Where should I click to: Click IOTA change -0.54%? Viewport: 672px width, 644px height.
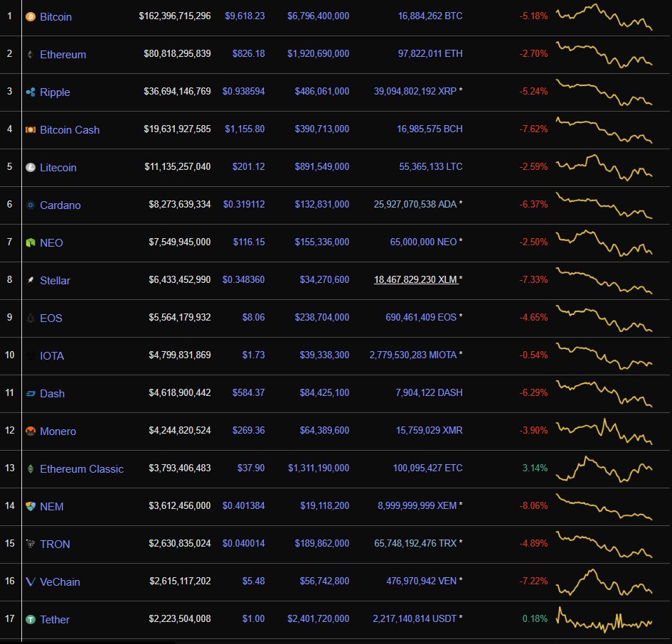pyautogui.click(x=533, y=355)
